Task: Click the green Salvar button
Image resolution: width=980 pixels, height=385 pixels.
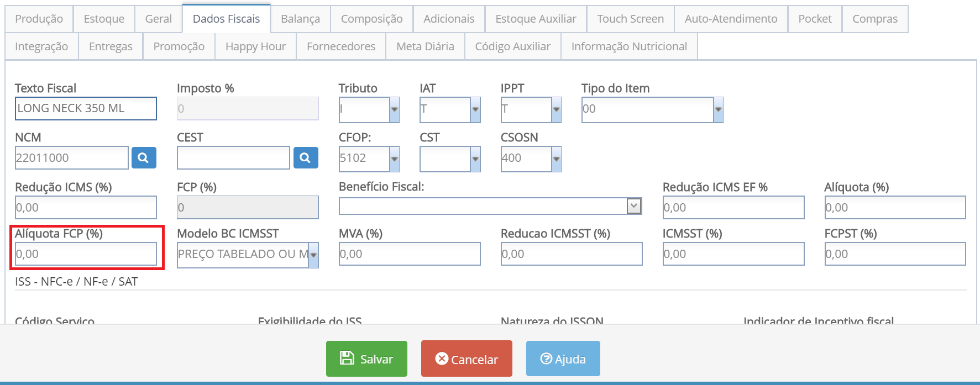Action: [x=366, y=358]
